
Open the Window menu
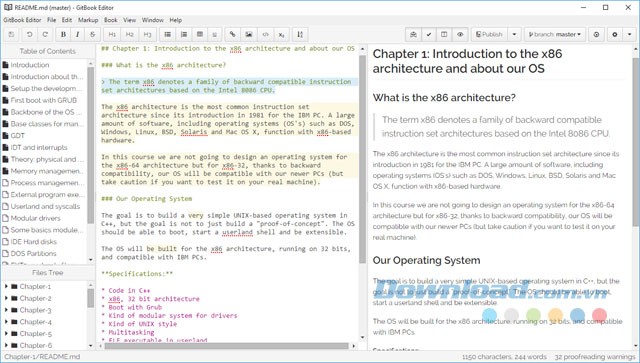point(152,20)
